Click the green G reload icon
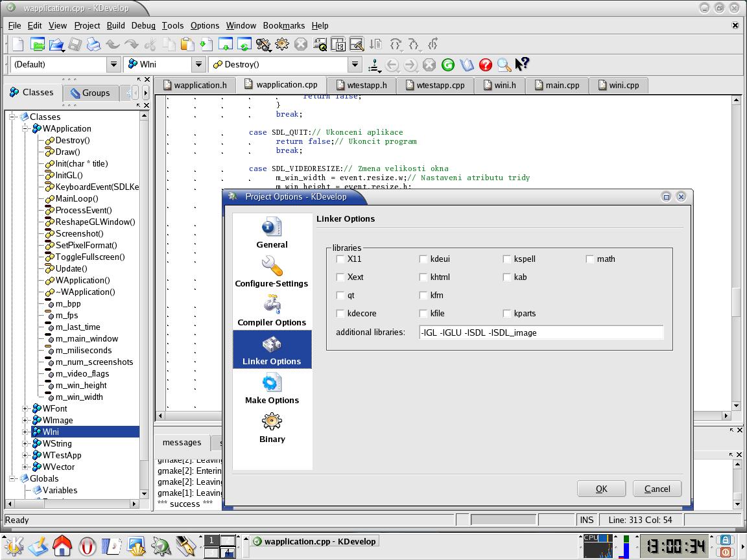747x560 pixels. 448,65
